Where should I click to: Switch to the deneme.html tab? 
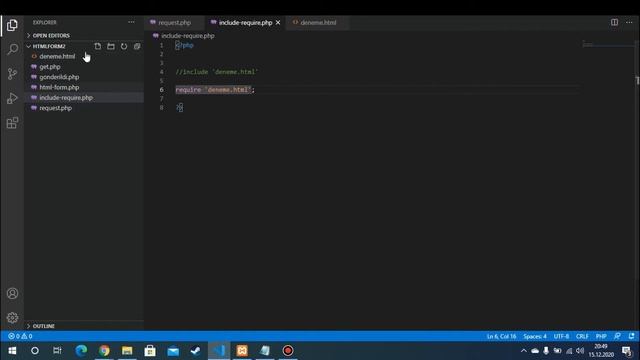point(318,22)
